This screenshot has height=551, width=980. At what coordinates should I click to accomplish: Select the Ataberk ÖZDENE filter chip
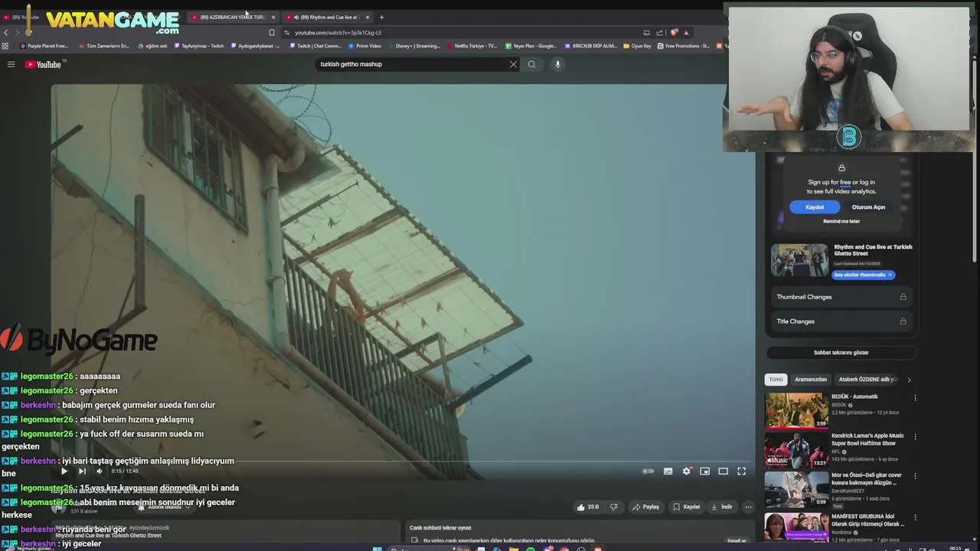(x=867, y=380)
